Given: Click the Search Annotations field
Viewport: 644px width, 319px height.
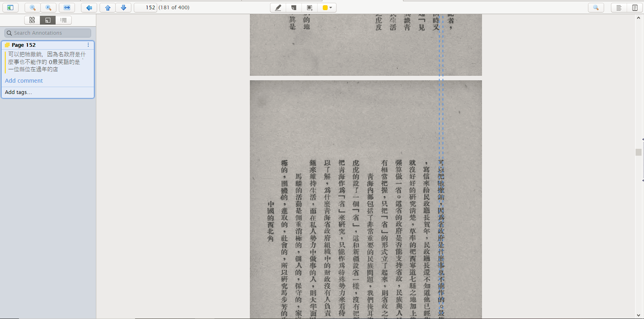Looking at the screenshot, I should click(x=48, y=33).
